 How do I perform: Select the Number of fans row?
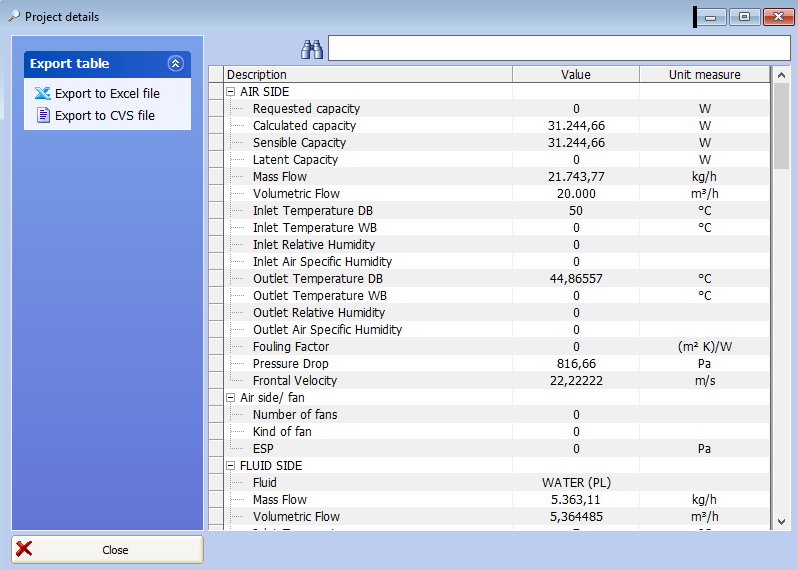(496, 415)
